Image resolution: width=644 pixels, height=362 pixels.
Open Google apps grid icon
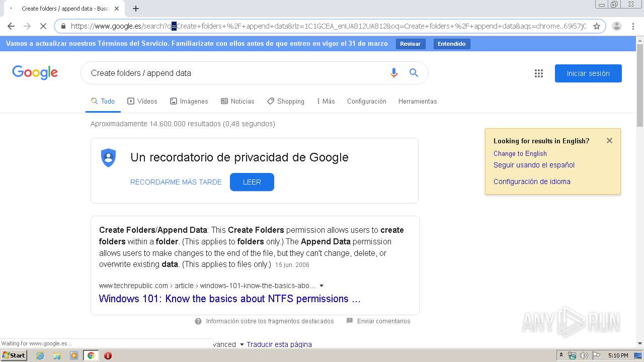tap(539, 73)
